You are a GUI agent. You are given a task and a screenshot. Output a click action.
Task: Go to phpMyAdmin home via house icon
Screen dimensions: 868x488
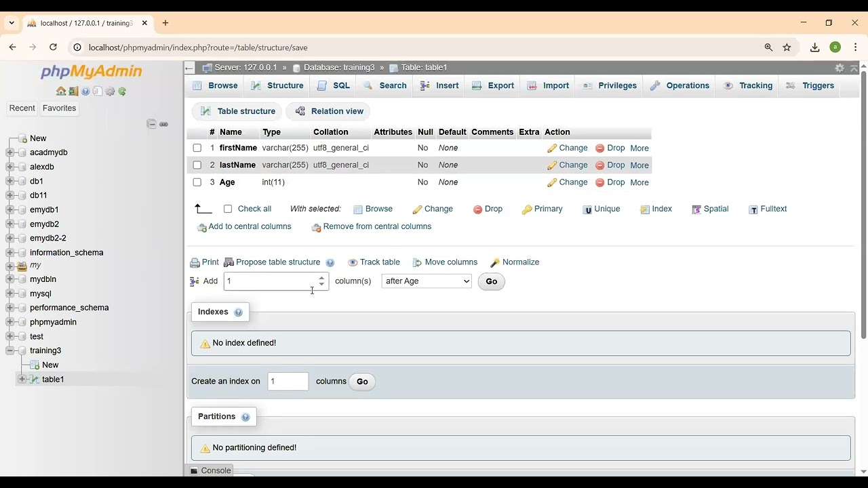[61, 91]
